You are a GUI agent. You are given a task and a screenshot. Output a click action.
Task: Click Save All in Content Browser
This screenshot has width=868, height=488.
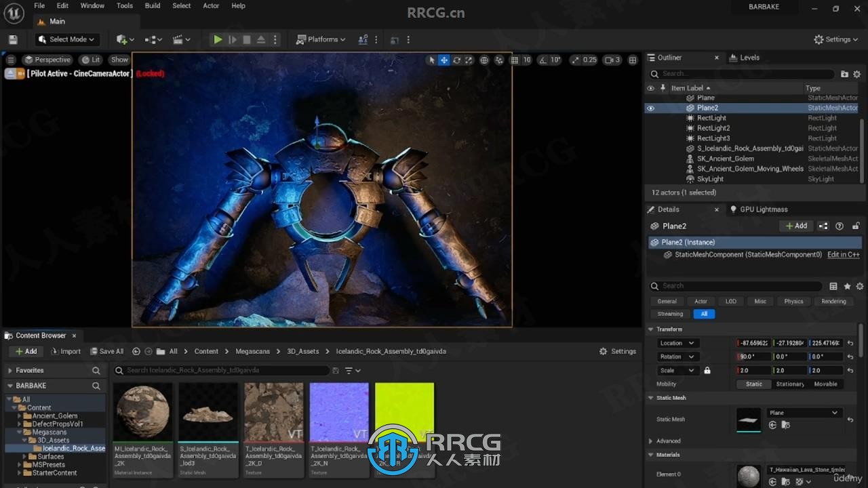[106, 351]
